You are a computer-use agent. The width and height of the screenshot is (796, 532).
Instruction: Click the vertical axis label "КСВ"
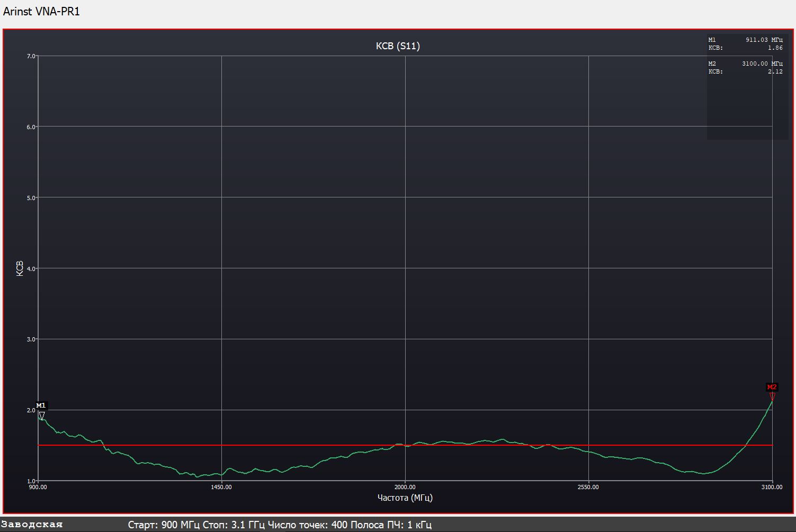[20, 268]
